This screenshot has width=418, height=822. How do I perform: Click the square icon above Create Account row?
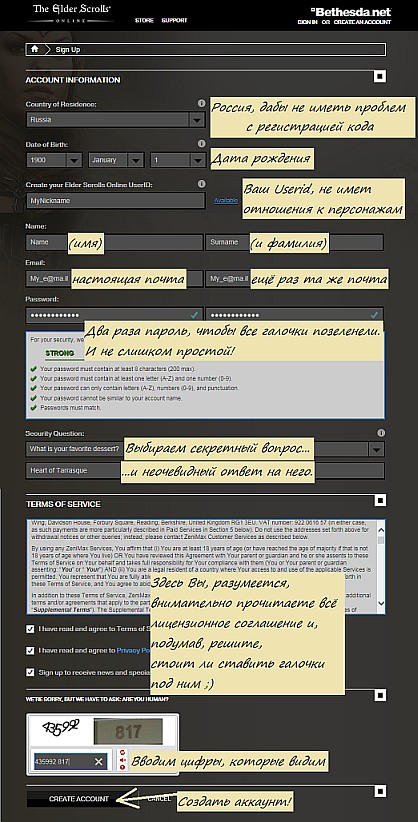coord(380,791)
